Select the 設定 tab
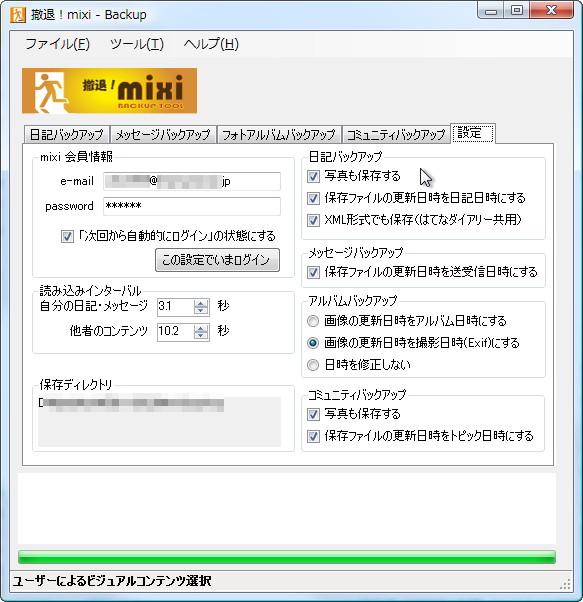 coord(473,133)
